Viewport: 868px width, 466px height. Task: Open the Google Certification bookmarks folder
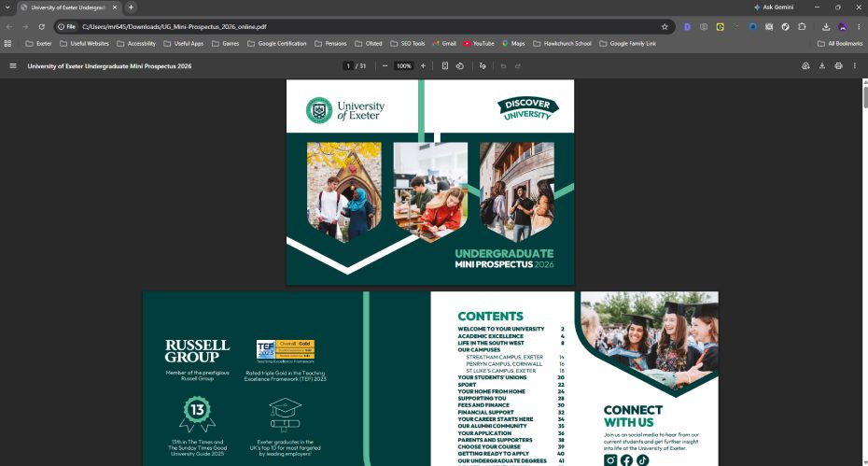(277, 43)
